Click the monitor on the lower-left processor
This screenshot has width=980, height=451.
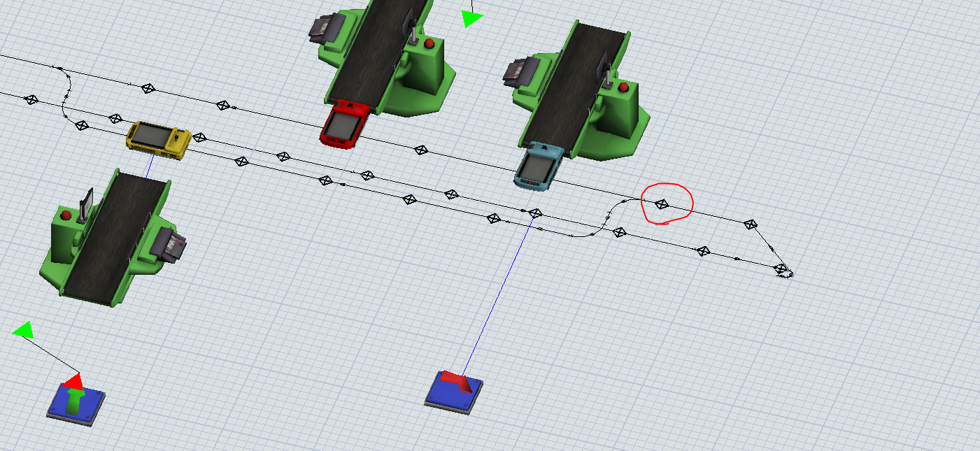88,203
